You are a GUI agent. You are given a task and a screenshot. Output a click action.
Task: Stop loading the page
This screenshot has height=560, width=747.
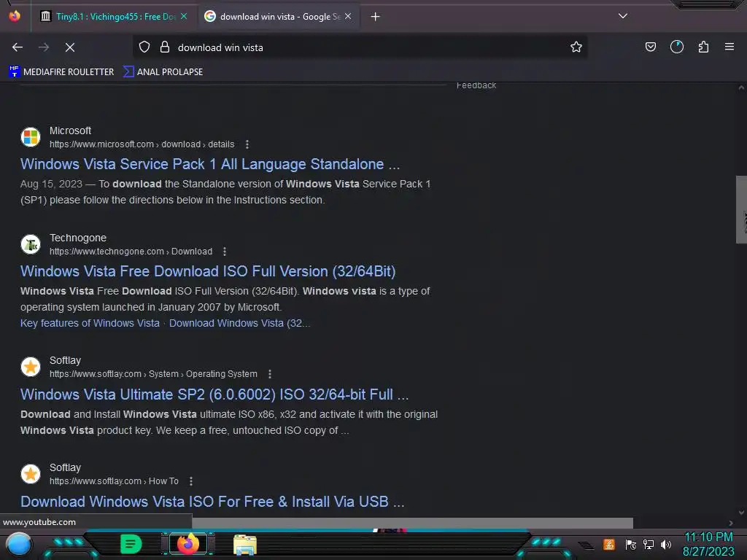[70, 47]
